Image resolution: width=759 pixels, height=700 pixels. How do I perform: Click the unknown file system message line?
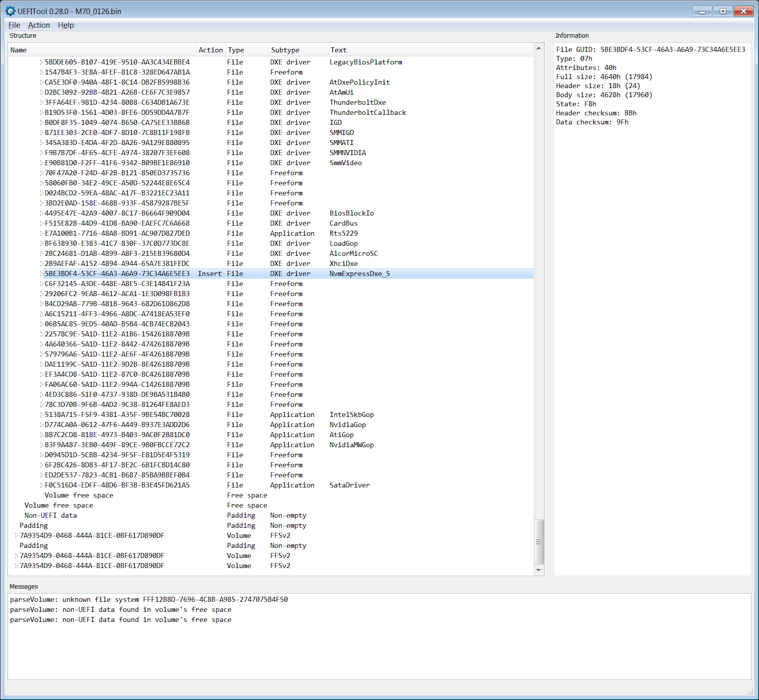pyautogui.click(x=149, y=600)
